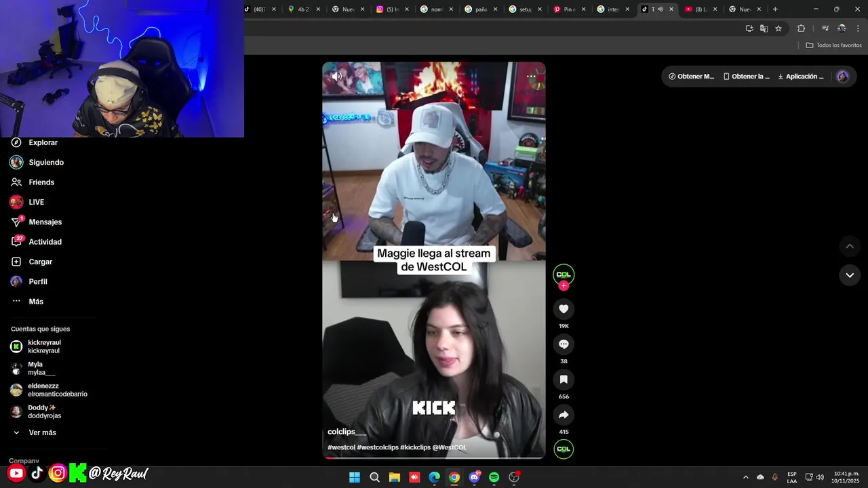Open the Todos los favoritos folder
Viewport: 868px width, 488px height.
coord(834,45)
